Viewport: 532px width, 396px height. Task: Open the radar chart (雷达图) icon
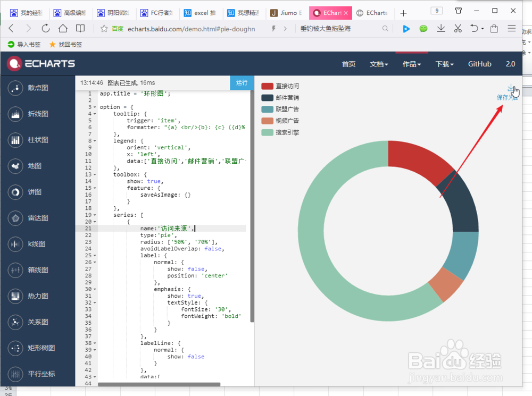pos(15,218)
